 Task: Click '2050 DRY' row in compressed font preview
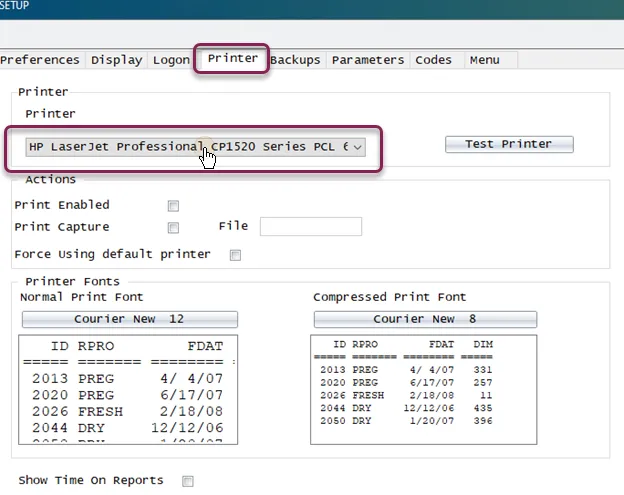pyautogui.click(x=406, y=421)
